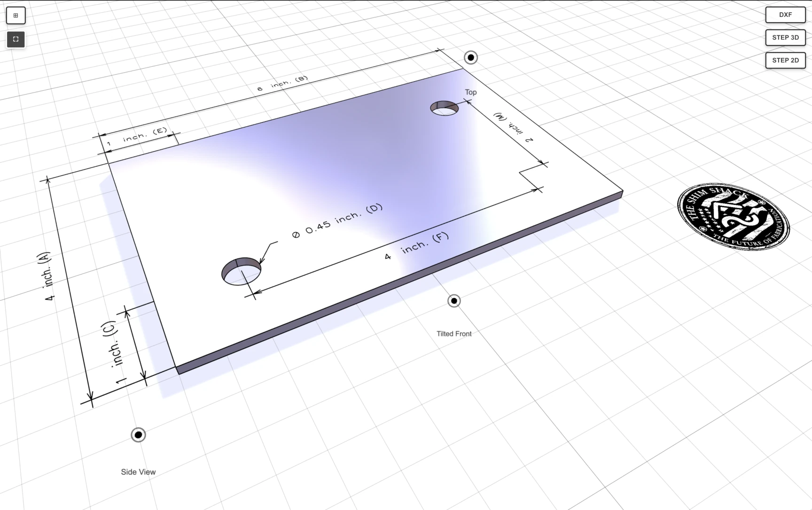Click the fullscreen view icon
812x510 pixels.
16,39
